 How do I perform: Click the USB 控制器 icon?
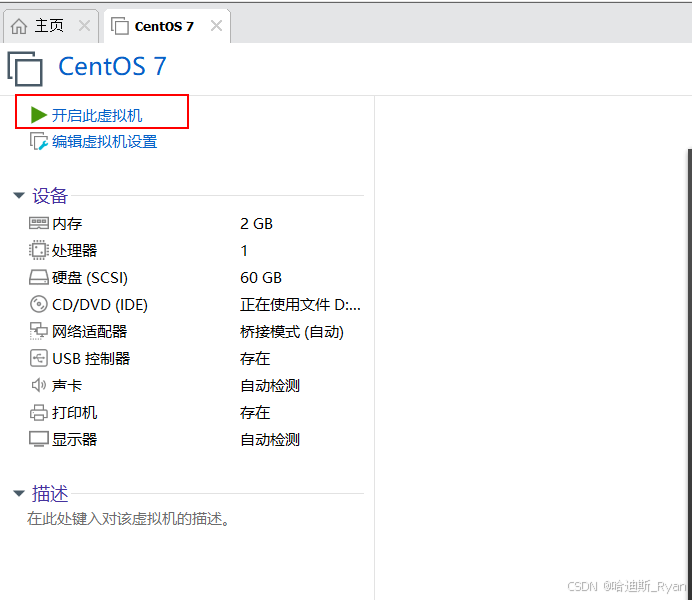[x=39, y=358]
